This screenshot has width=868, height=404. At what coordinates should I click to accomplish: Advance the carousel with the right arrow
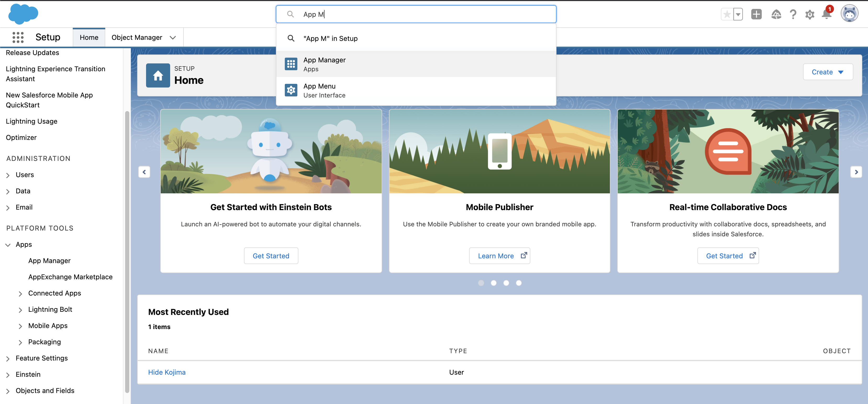point(856,172)
